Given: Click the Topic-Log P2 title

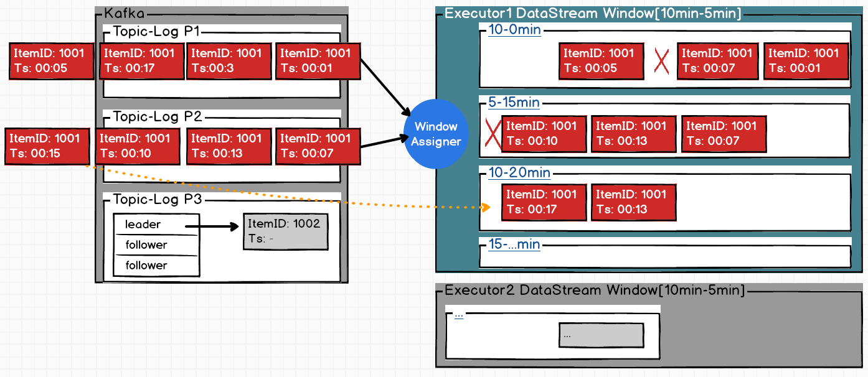Looking at the screenshot, I should click(158, 116).
